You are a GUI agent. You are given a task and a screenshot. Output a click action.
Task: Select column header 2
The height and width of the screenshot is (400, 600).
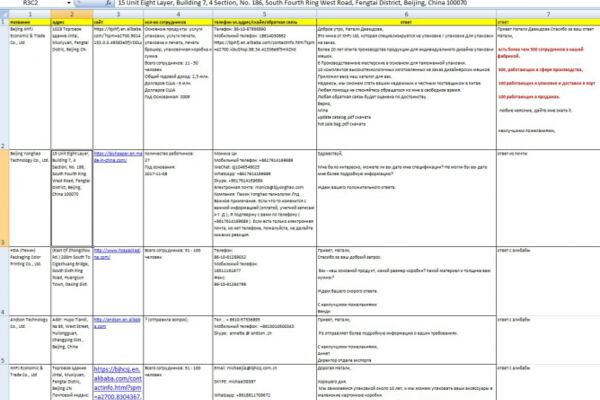[72, 14]
